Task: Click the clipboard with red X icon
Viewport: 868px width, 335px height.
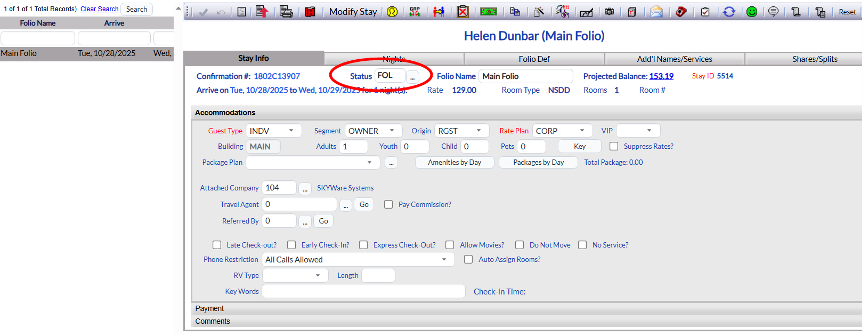Action: point(463,12)
